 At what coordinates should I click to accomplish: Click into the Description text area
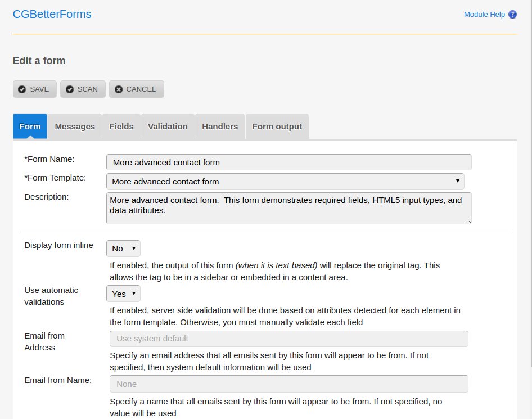pyautogui.click(x=288, y=208)
